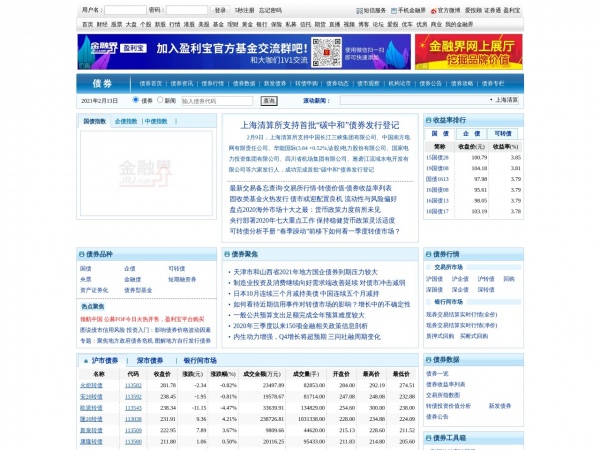Open the 5秒注册 link
Image resolution: width=600 pixels, height=450 pixels.
pos(245,10)
